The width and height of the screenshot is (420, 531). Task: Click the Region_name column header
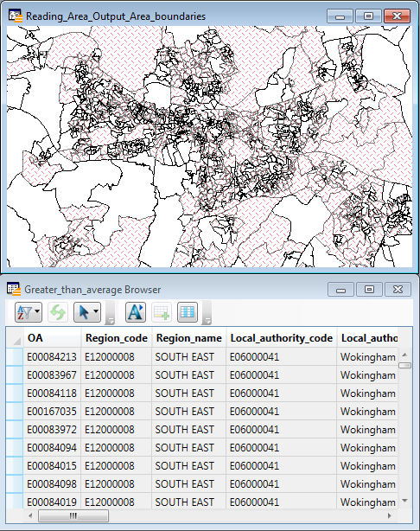[x=189, y=338]
